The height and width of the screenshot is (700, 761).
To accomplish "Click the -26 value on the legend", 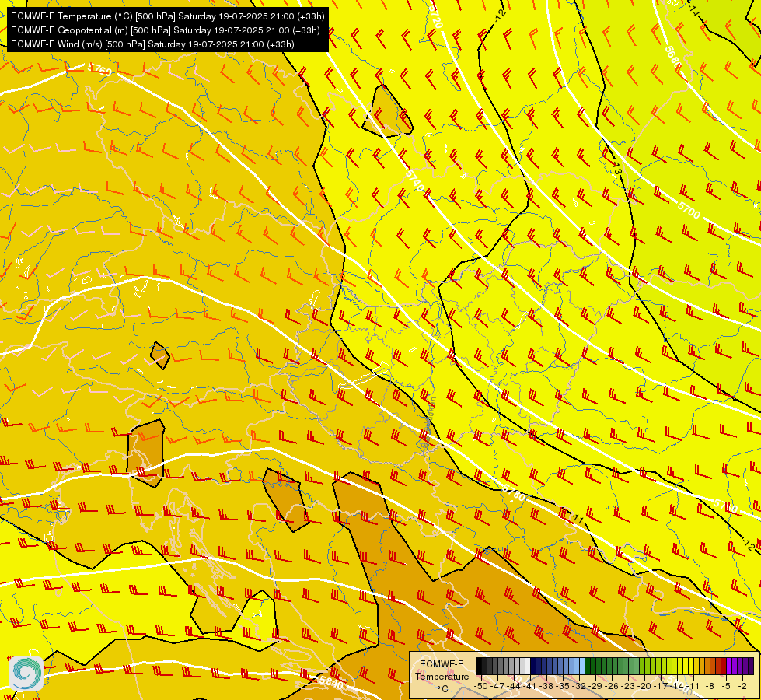I will (x=612, y=686).
